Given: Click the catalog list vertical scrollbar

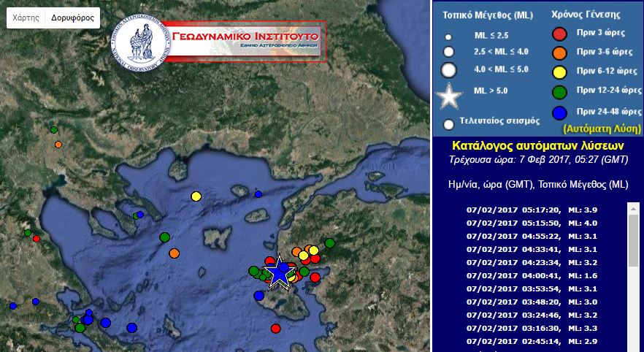Looking at the screenshot, I should click(x=634, y=278).
